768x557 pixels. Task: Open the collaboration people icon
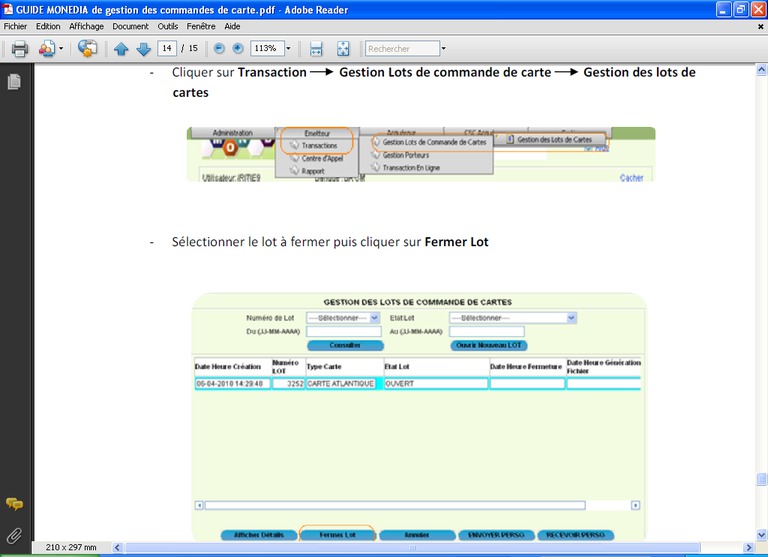click(x=47, y=49)
